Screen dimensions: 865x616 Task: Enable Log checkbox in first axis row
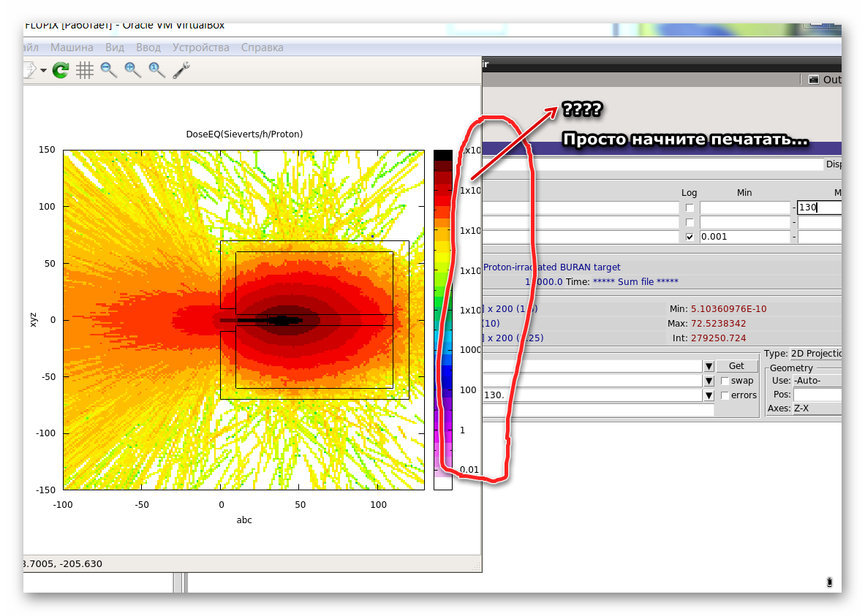point(690,208)
